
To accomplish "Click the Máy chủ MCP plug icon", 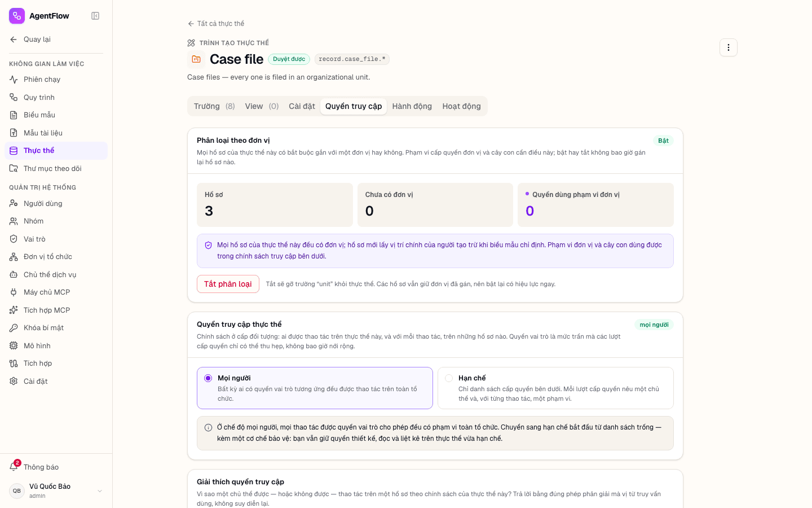I will [x=14, y=292].
